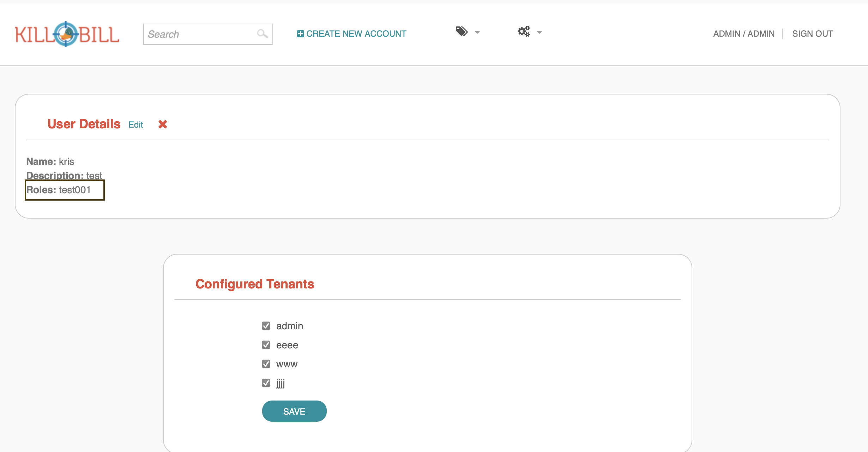Toggle the eeee tenant checkbox

pos(266,345)
